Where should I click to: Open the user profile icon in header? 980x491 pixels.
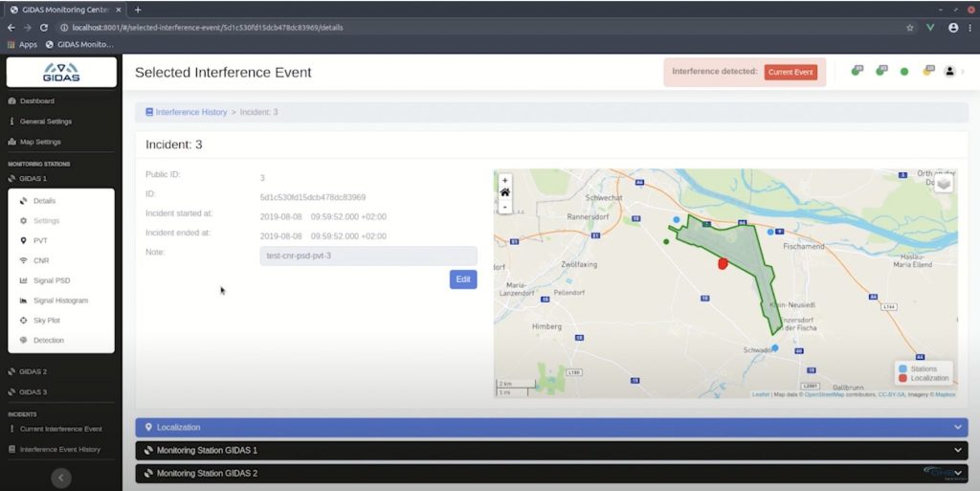(950, 72)
